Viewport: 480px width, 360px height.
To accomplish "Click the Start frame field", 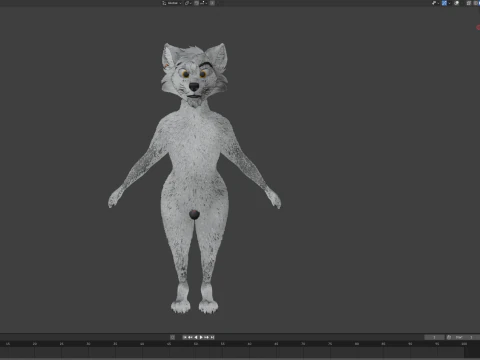I will coord(467,337).
